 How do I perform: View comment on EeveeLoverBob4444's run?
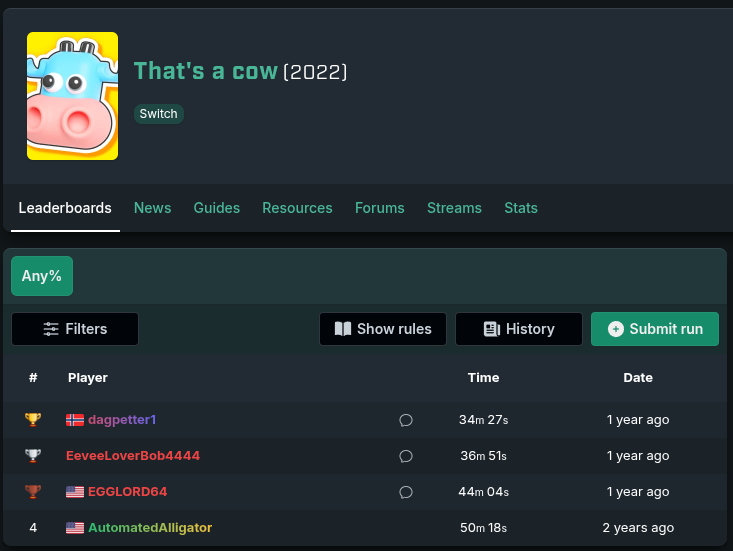(406, 456)
